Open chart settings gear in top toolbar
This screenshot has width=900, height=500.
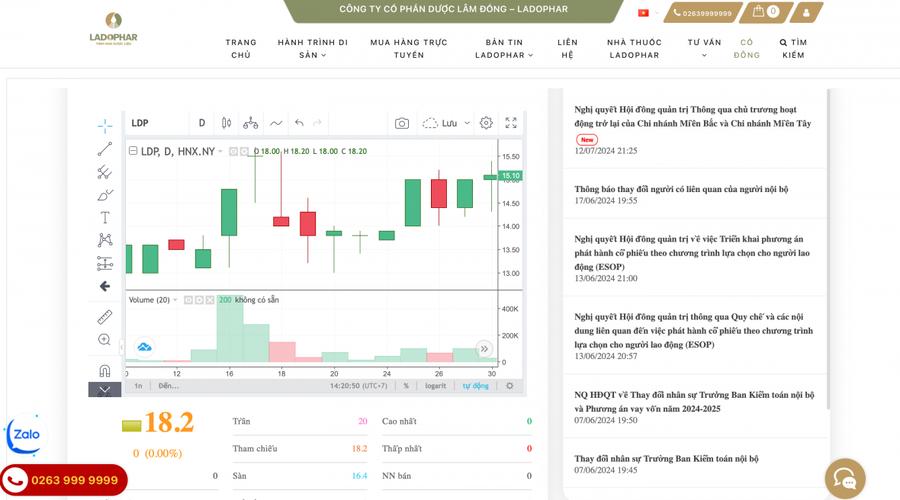[x=486, y=123]
